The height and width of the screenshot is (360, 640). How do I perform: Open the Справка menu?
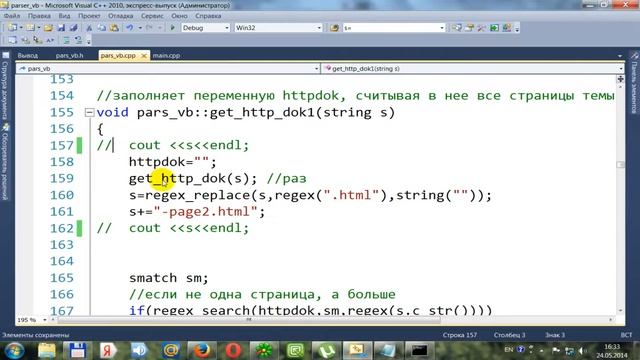tap(208, 16)
